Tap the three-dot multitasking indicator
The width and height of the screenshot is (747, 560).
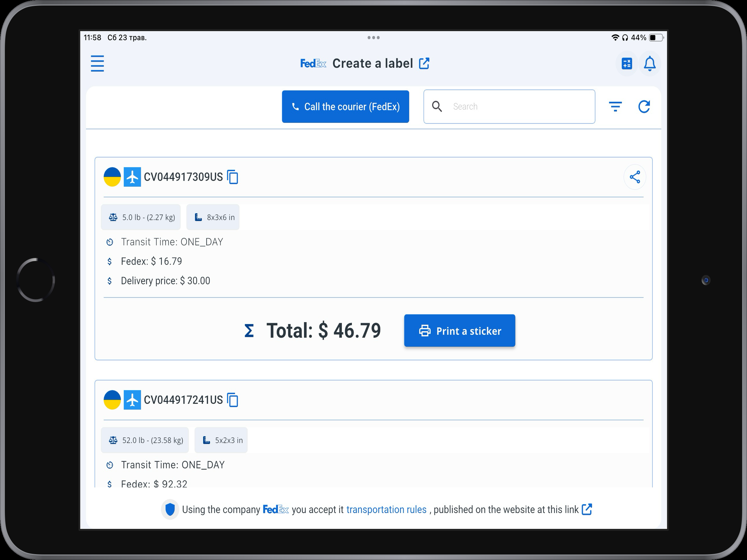click(x=373, y=37)
